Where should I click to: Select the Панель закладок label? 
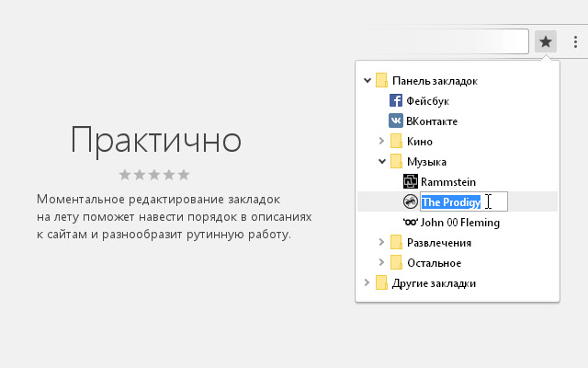435,81
